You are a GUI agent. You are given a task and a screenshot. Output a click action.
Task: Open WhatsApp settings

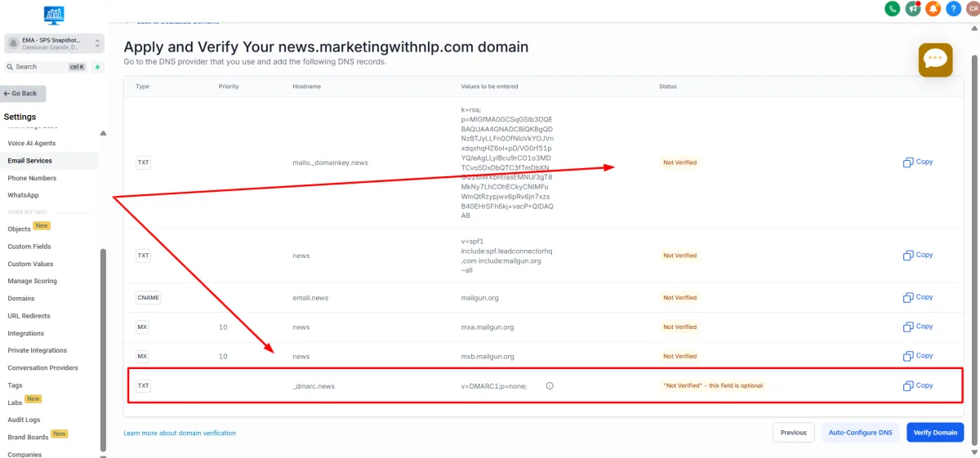point(23,195)
